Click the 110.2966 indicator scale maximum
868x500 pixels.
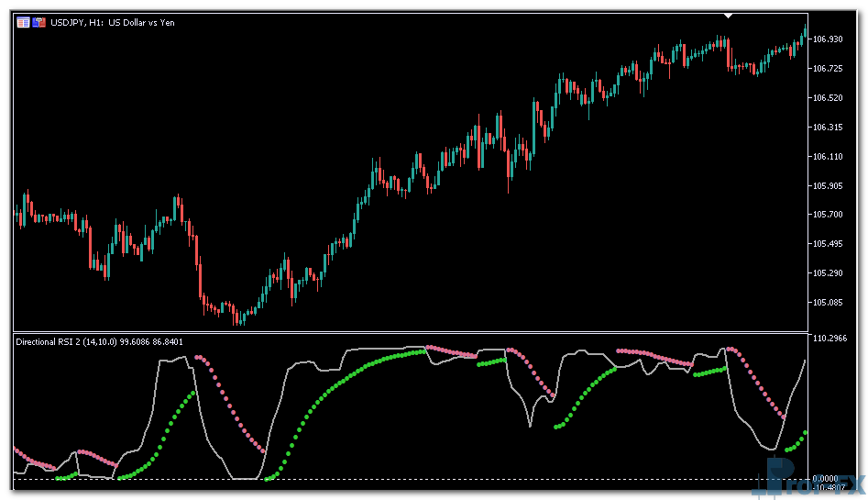click(830, 339)
